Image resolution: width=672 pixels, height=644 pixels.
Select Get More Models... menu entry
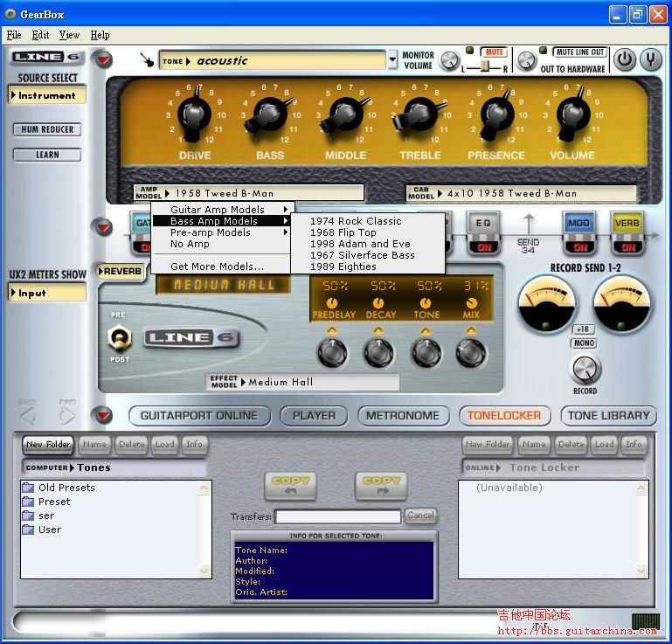217,267
